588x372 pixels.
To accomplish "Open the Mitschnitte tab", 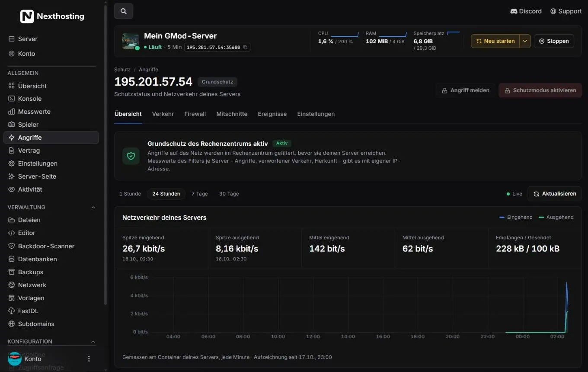I will [x=232, y=114].
